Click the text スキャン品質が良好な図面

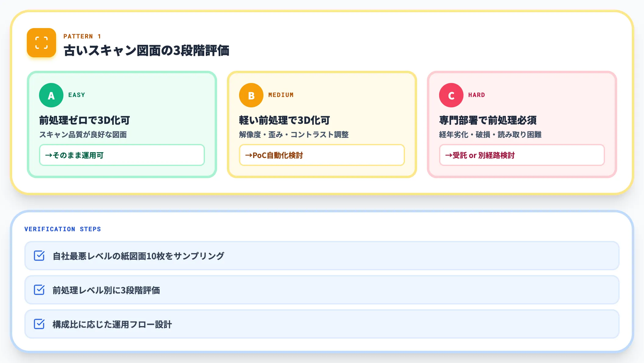(83, 135)
